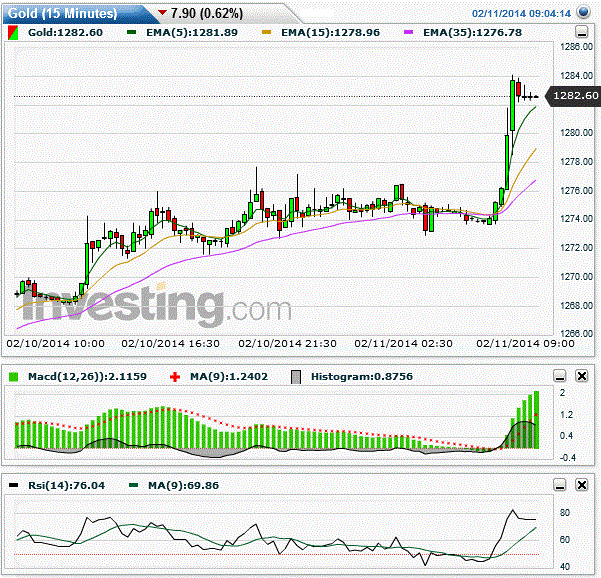Close the MACD indicator panel
This screenshot has height=578, width=601.
tap(582, 376)
